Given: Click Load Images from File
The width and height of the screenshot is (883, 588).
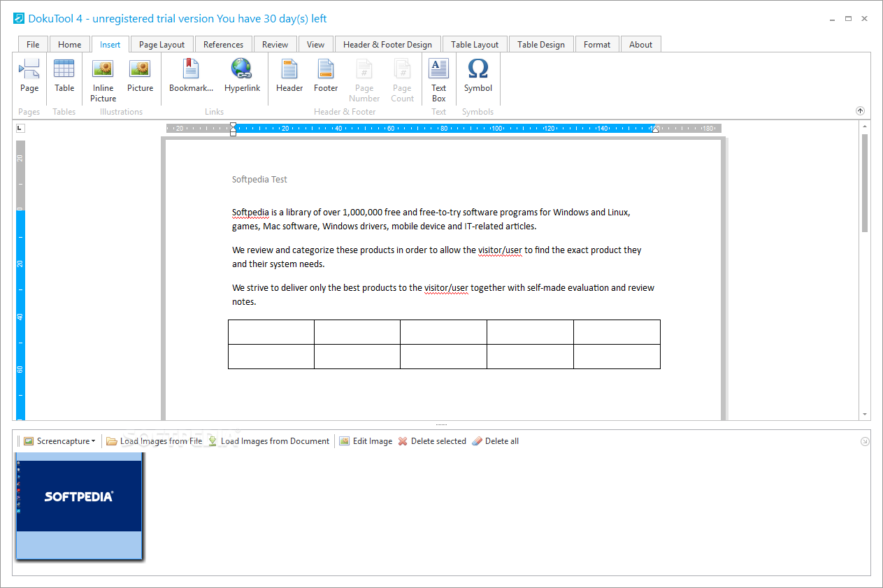Looking at the screenshot, I should (155, 441).
